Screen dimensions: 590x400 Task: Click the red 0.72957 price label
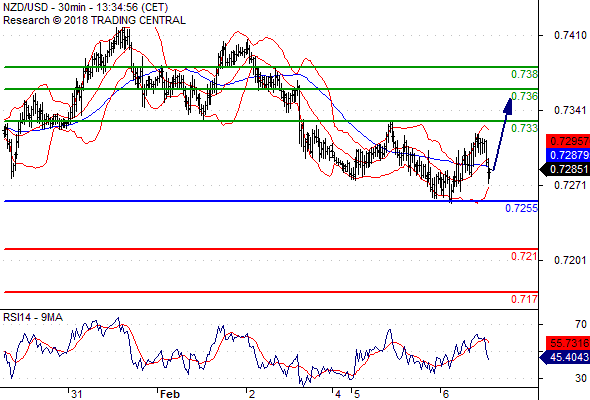[x=568, y=141]
